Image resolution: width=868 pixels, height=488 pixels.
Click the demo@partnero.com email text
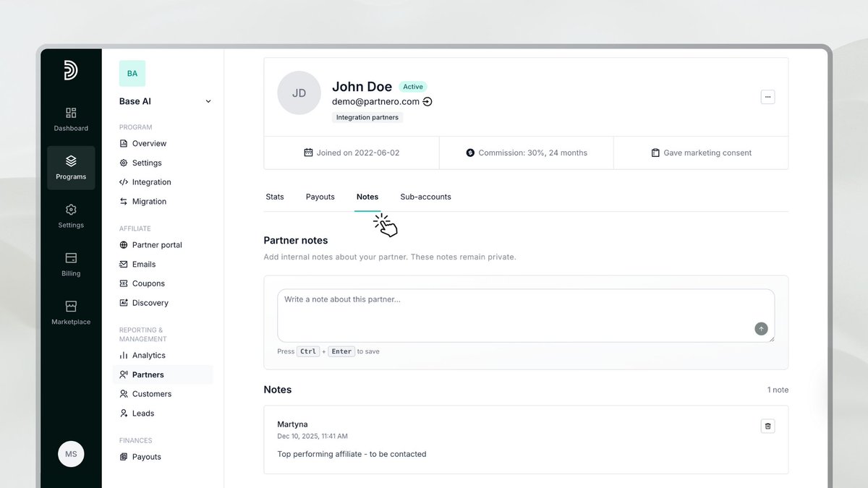(375, 102)
